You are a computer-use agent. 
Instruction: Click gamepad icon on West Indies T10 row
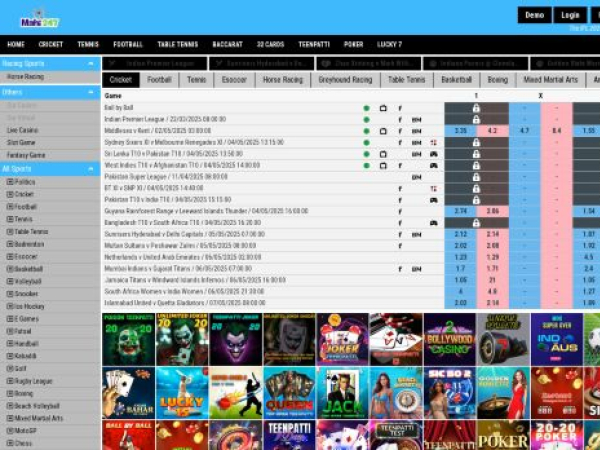pos(433,165)
